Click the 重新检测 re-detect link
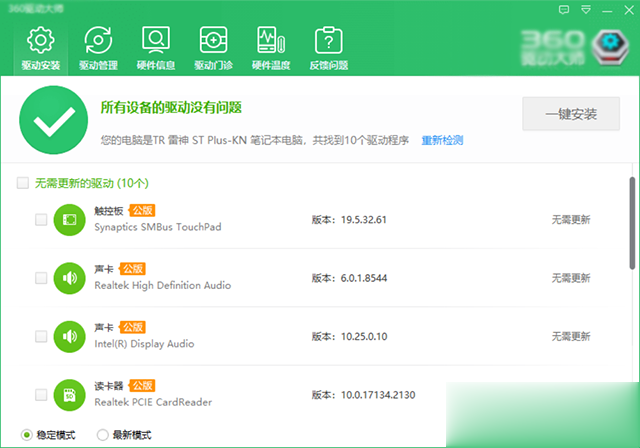Screen dimensions: 640x448 (442, 140)
